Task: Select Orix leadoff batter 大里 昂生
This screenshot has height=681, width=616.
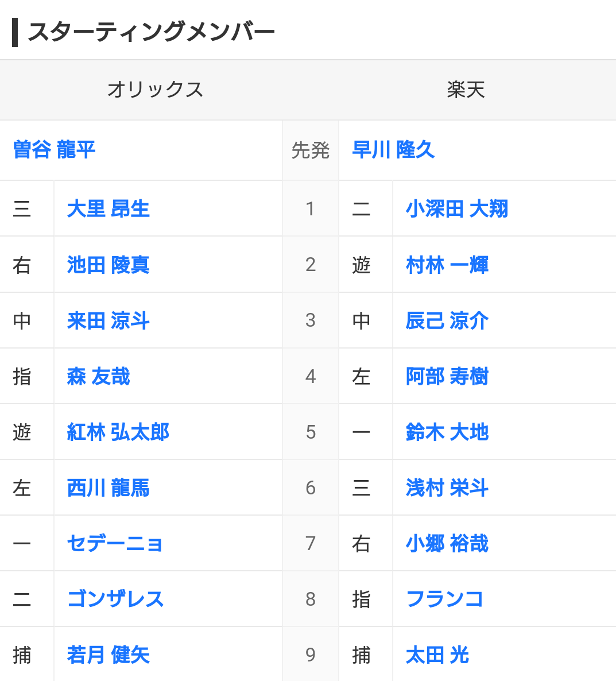Action: pyautogui.click(x=108, y=208)
